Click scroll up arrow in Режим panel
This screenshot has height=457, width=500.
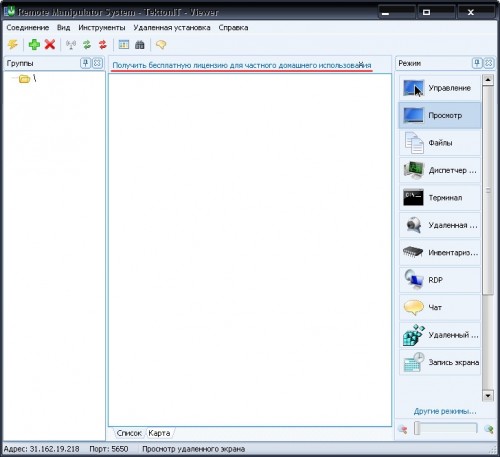[488, 80]
